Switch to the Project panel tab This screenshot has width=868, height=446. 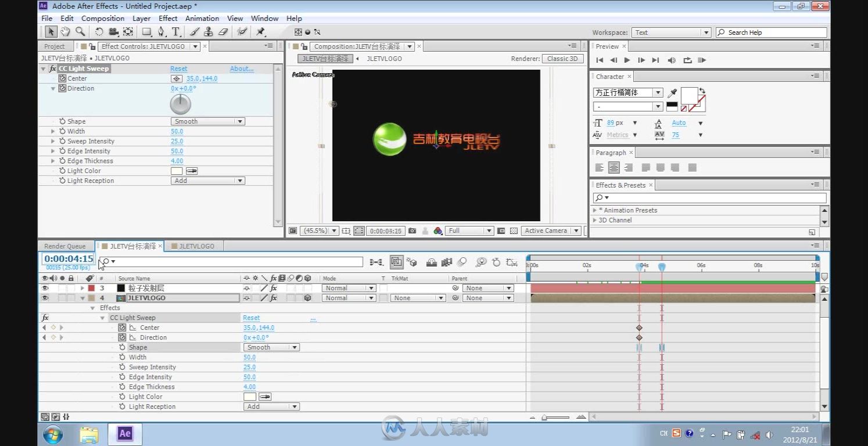55,46
